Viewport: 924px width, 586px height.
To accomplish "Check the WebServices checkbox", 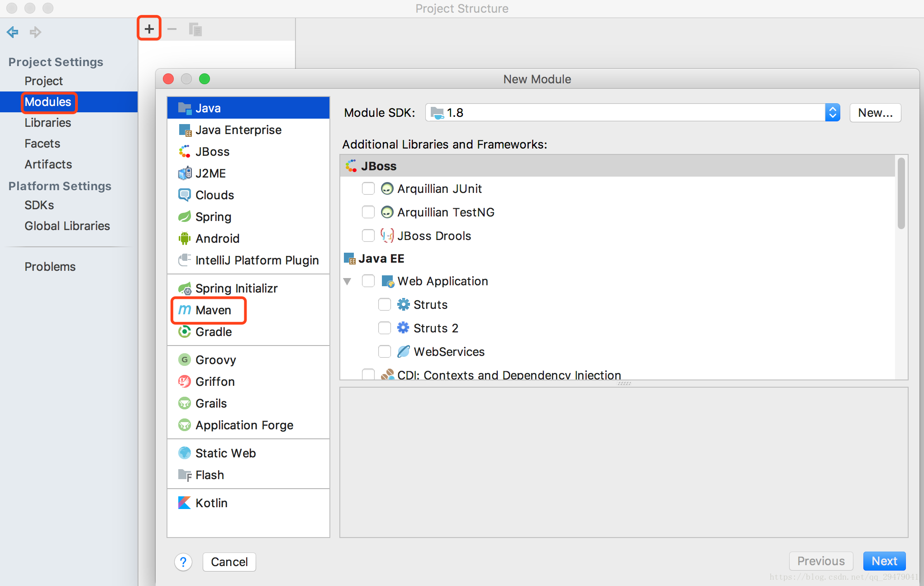I will coord(385,351).
